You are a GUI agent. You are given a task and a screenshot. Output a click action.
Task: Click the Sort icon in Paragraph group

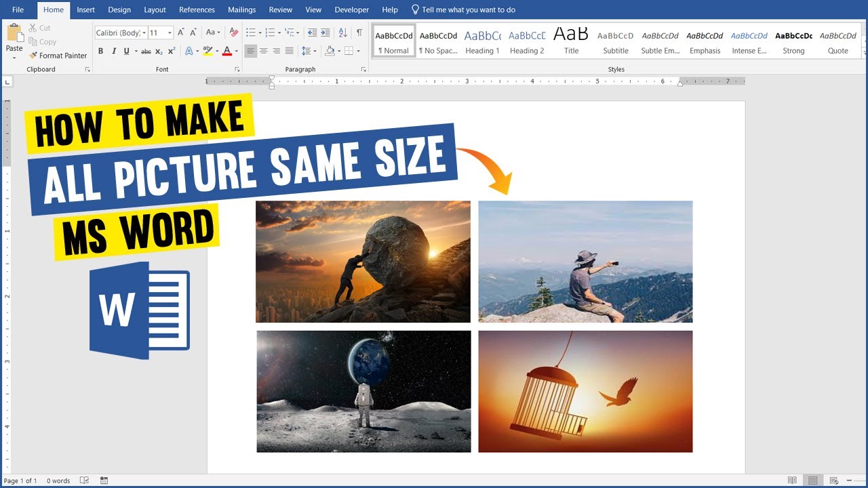coord(342,33)
